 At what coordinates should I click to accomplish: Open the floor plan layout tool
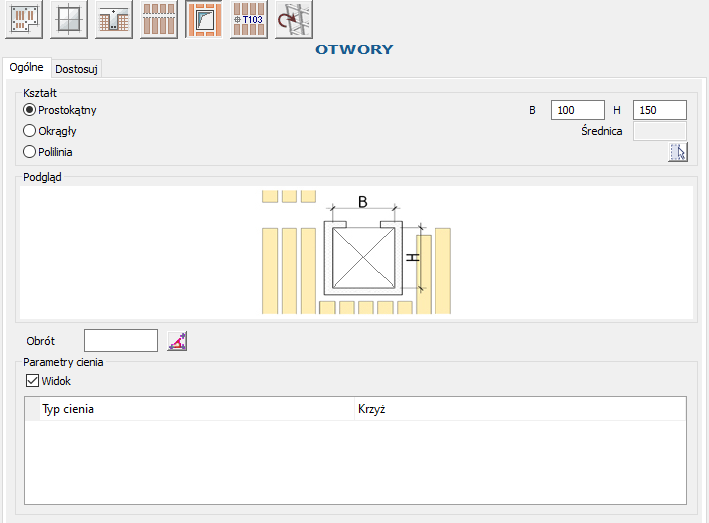click(x=23, y=19)
